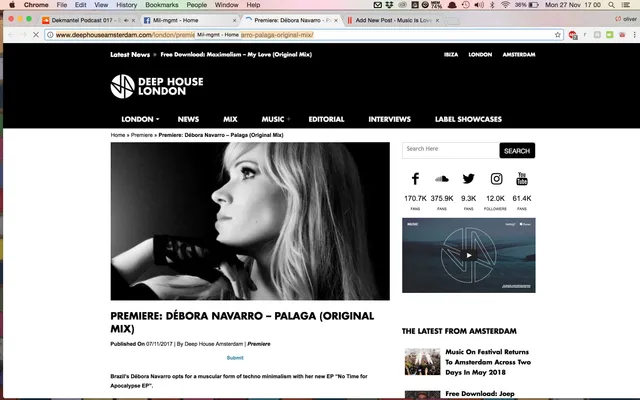Open the View menu
Image resolution: width=640 pixels, height=400 pixels.
[101, 5]
